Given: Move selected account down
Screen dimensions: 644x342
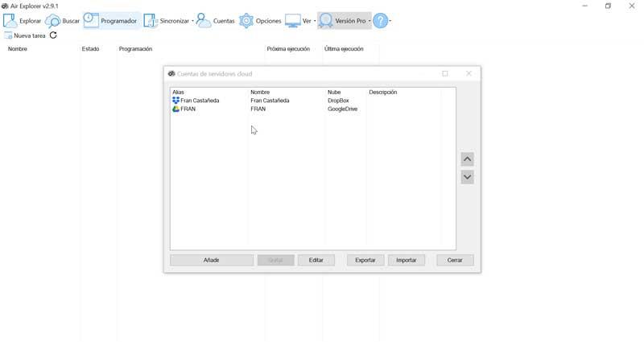Looking at the screenshot, I should click(x=468, y=177).
